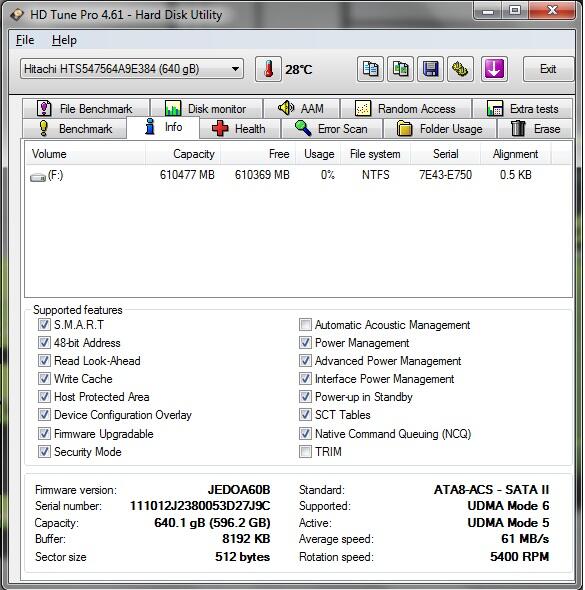Sort by the Capacity column header
Viewport: 585px width, 590px height.
coord(183,154)
